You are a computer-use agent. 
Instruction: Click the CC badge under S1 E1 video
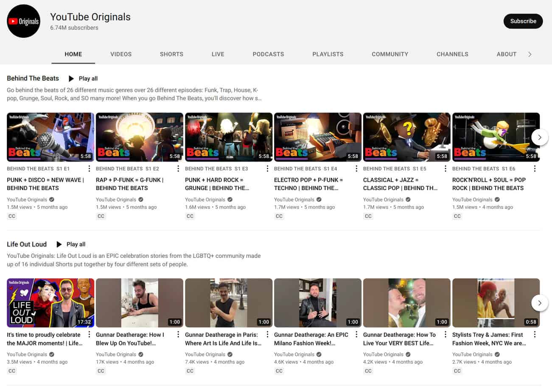pyautogui.click(x=12, y=216)
